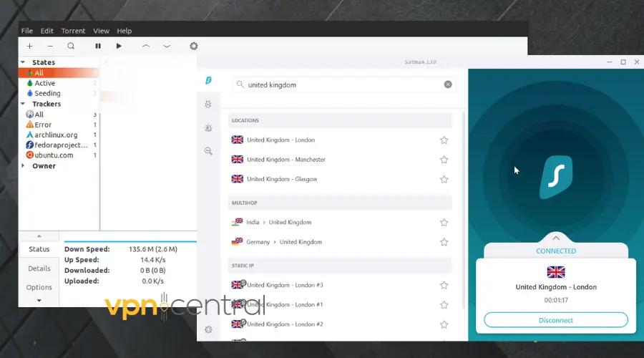Click the down arrow below the Options tab

coord(39,301)
